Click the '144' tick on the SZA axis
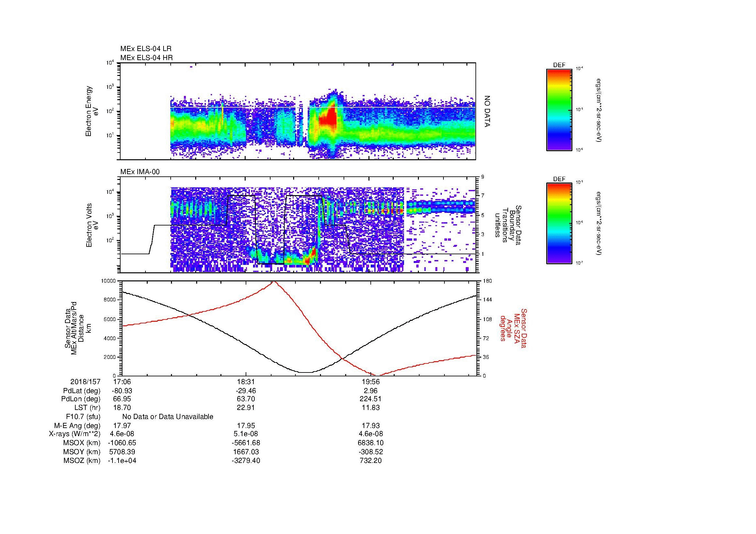Screen dimensions: 756x534 [x=487, y=300]
